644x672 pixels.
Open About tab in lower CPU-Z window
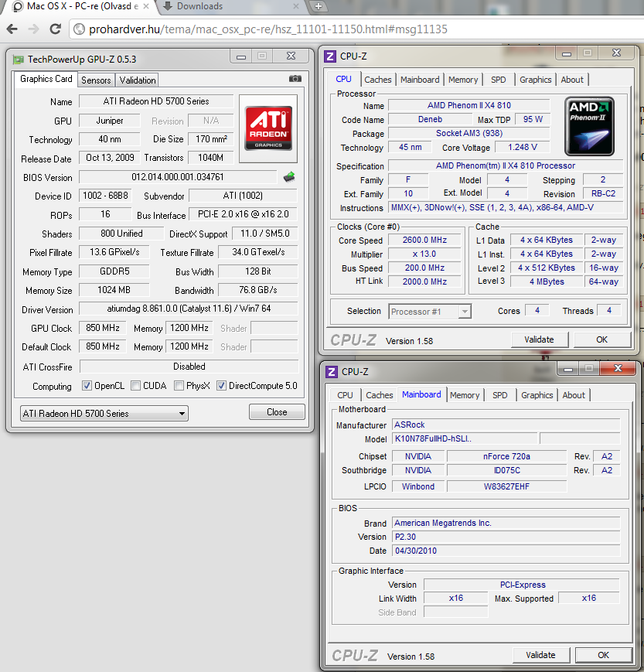(574, 395)
